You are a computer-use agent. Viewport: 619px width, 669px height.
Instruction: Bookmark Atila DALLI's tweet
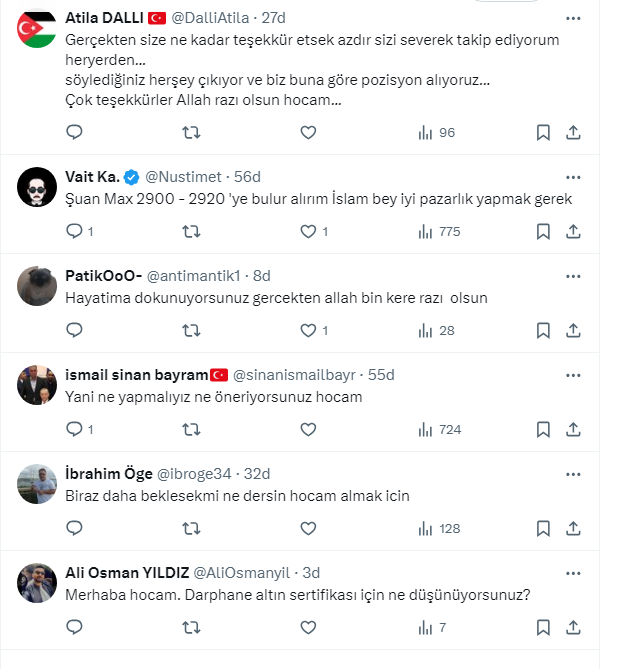pyautogui.click(x=543, y=132)
